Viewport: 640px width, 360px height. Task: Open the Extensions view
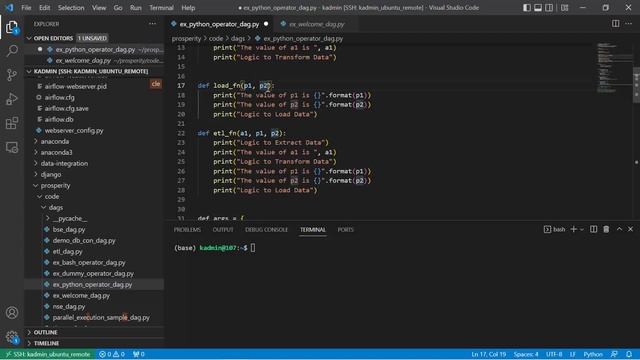(12, 123)
